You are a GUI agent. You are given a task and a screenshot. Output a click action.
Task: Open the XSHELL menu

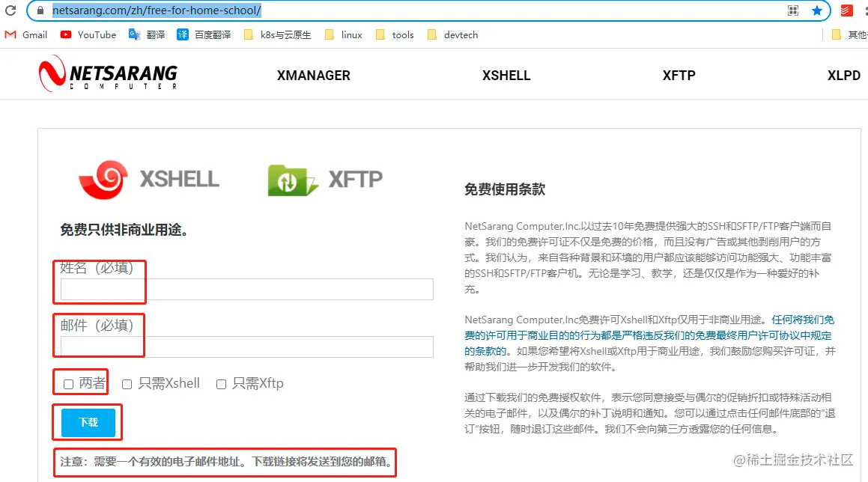pos(506,76)
